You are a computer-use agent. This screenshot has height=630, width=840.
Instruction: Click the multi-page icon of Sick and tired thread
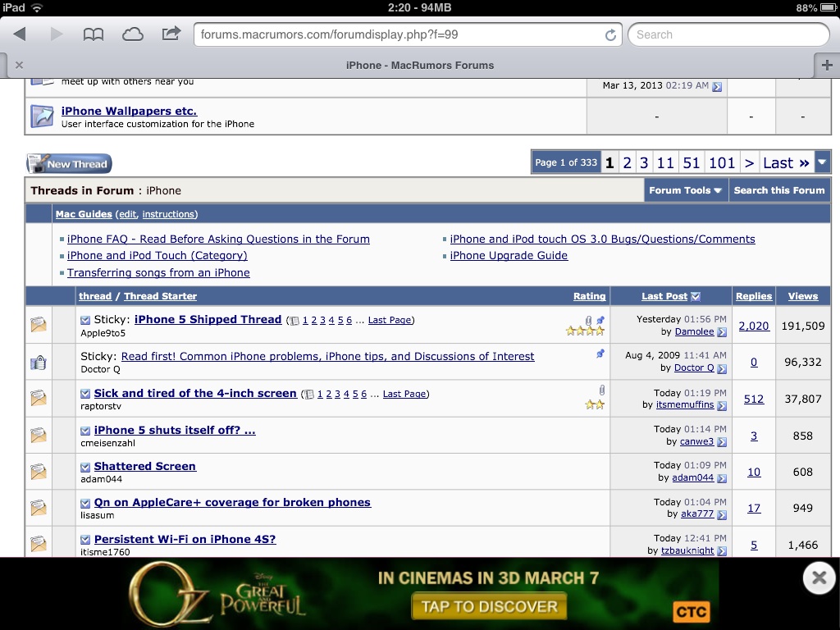pos(308,395)
